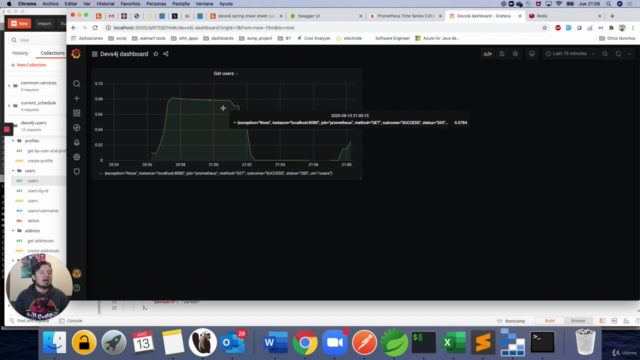Add panel to the dashboard
The width and height of the screenshot is (640, 360).
488,54
